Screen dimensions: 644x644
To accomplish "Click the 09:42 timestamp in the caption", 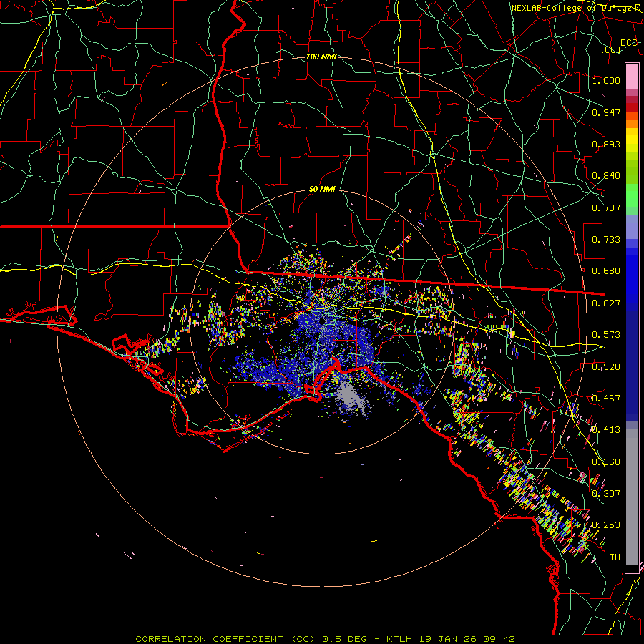I will coord(499,639).
